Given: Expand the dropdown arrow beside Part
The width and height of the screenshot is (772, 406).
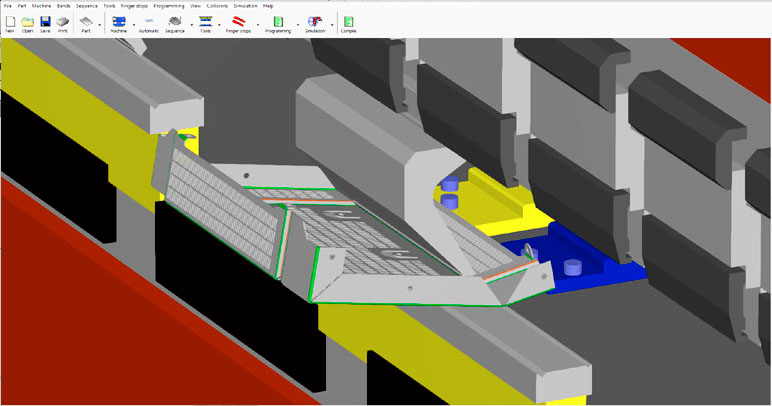Looking at the screenshot, I should click(100, 24).
